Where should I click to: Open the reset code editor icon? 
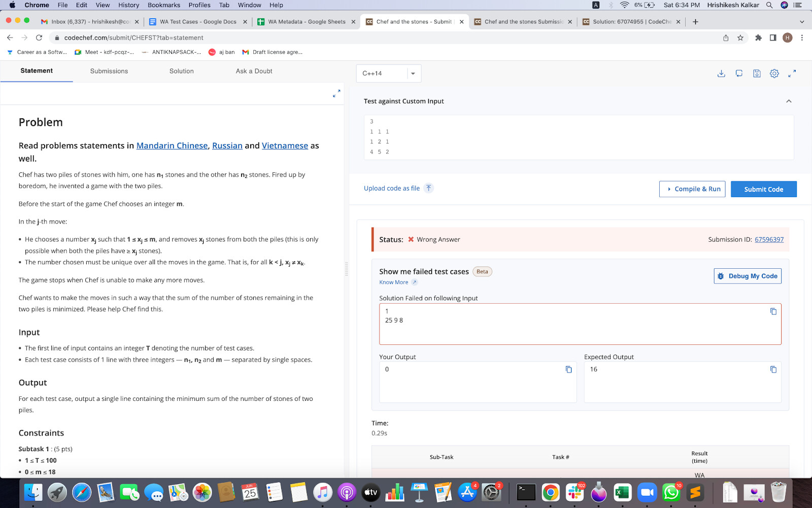pyautogui.click(x=739, y=74)
